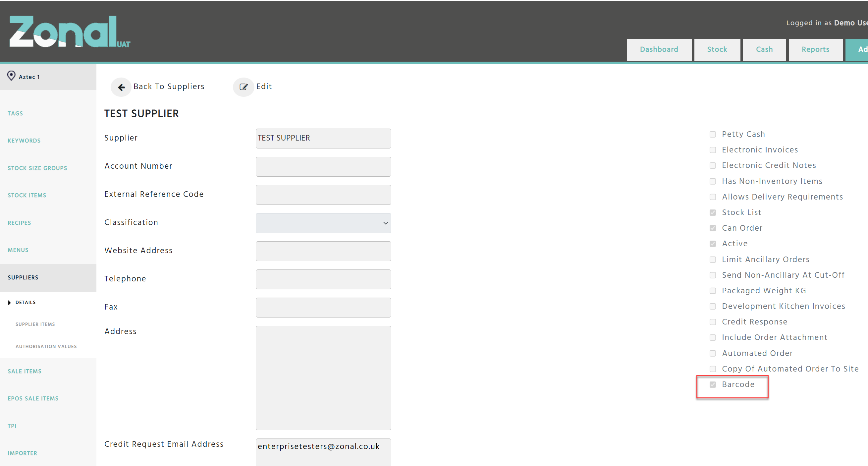The image size is (868, 466).
Task: Click the back arrow icon
Action: [x=121, y=87]
